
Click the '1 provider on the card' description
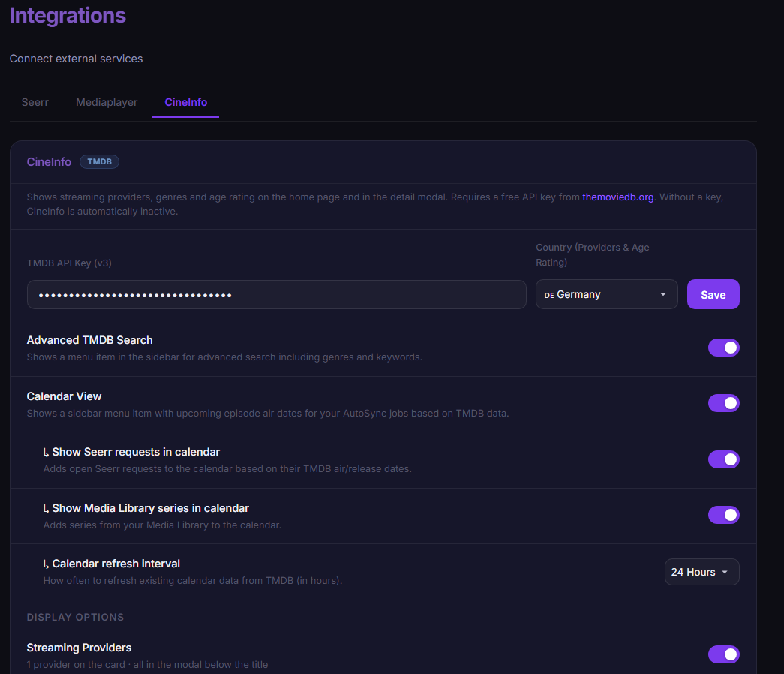click(x=147, y=664)
